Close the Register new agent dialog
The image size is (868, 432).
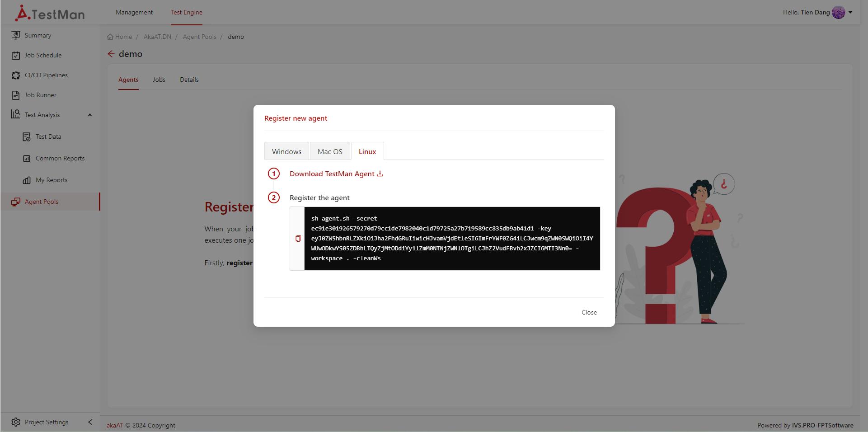(x=589, y=312)
